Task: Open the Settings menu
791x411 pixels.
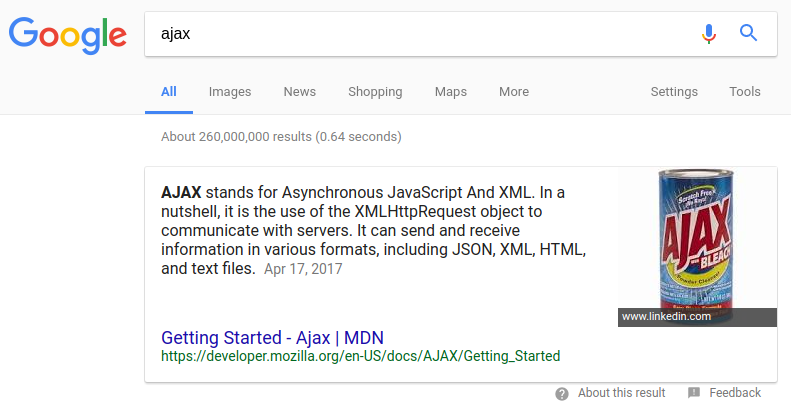Action: 674,92
